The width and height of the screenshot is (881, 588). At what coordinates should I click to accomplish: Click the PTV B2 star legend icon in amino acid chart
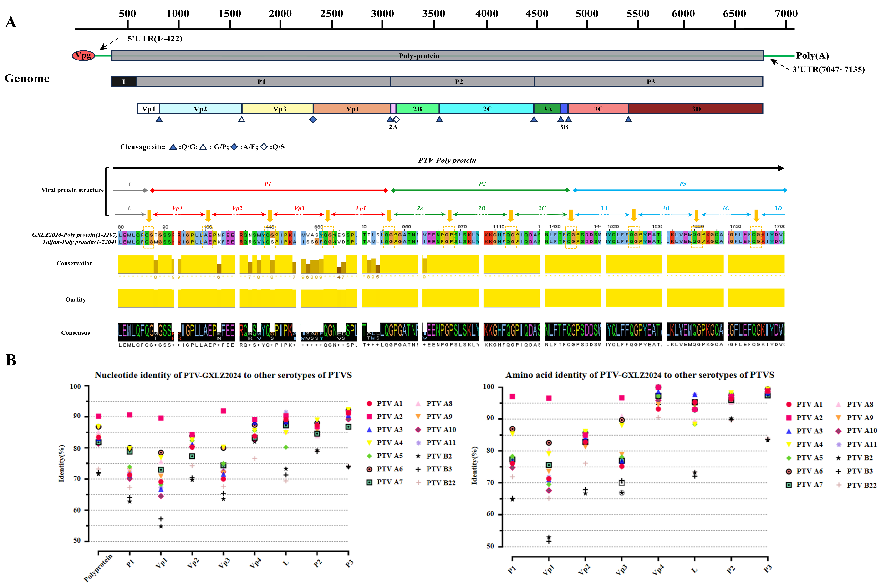(x=838, y=458)
